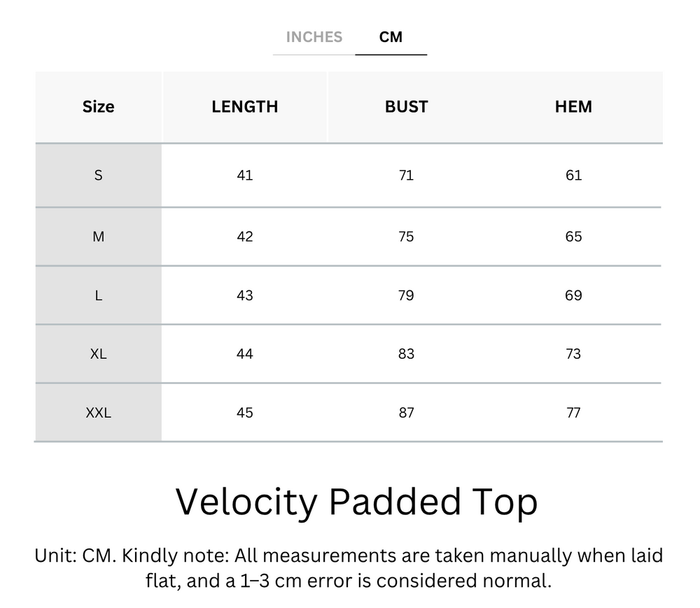This screenshot has height=608, width=700.
Task: Click the bust value 75 for size M
Action: click(406, 236)
